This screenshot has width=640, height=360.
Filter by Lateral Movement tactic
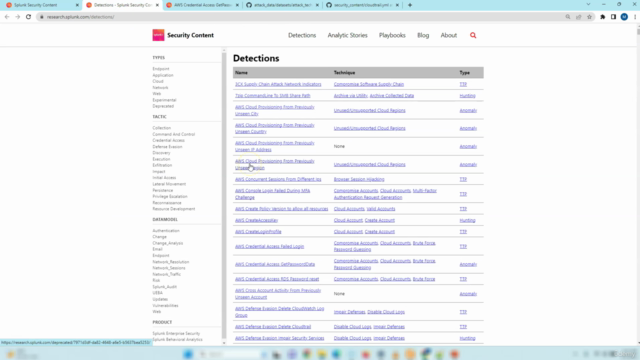click(169, 184)
